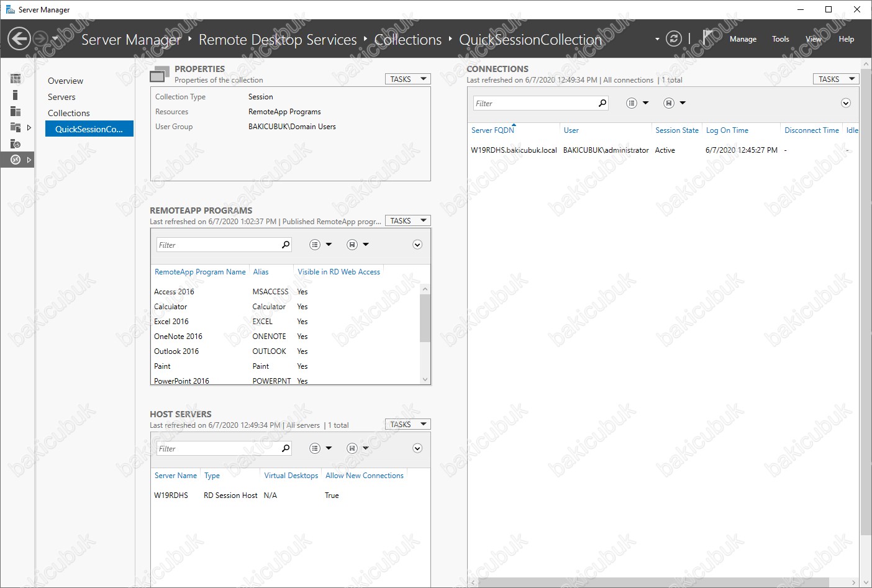872x588 pixels.
Task: Select the IIS sidebar icon
Action: coord(16,143)
